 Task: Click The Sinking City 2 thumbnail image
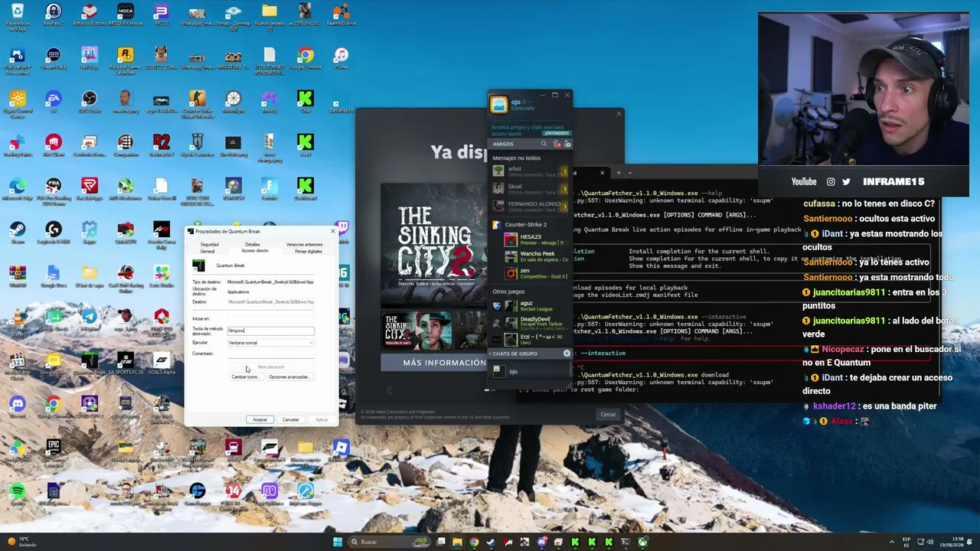[416, 331]
